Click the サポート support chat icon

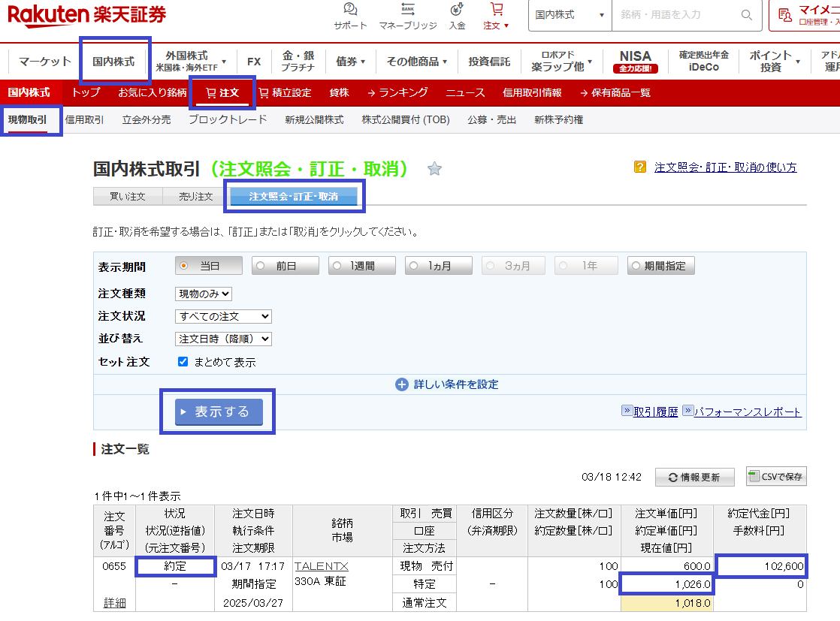click(x=350, y=11)
